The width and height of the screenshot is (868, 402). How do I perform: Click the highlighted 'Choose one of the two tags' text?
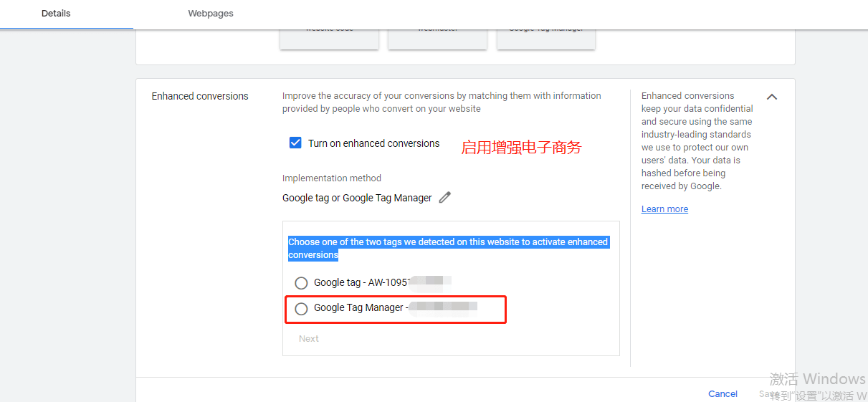448,248
